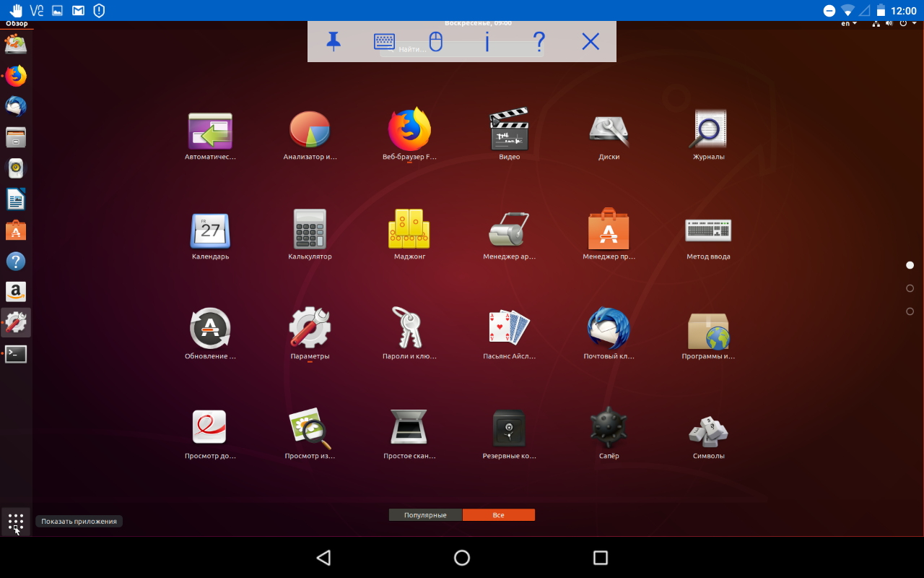Open Help question mark in dock

(x=16, y=262)
